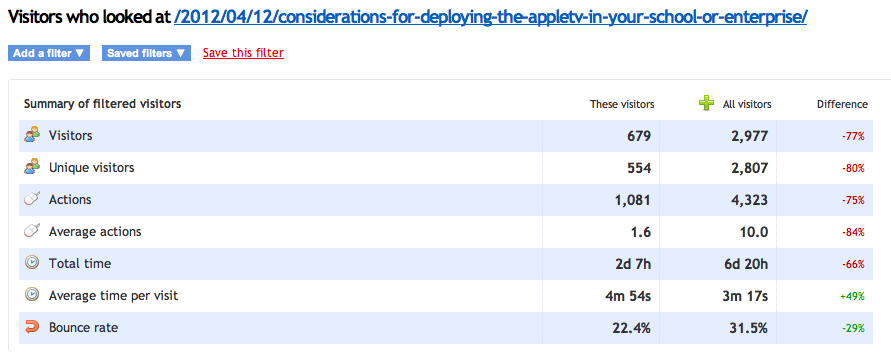Click the 2,977 all visitors value

[x=751, y=136]
